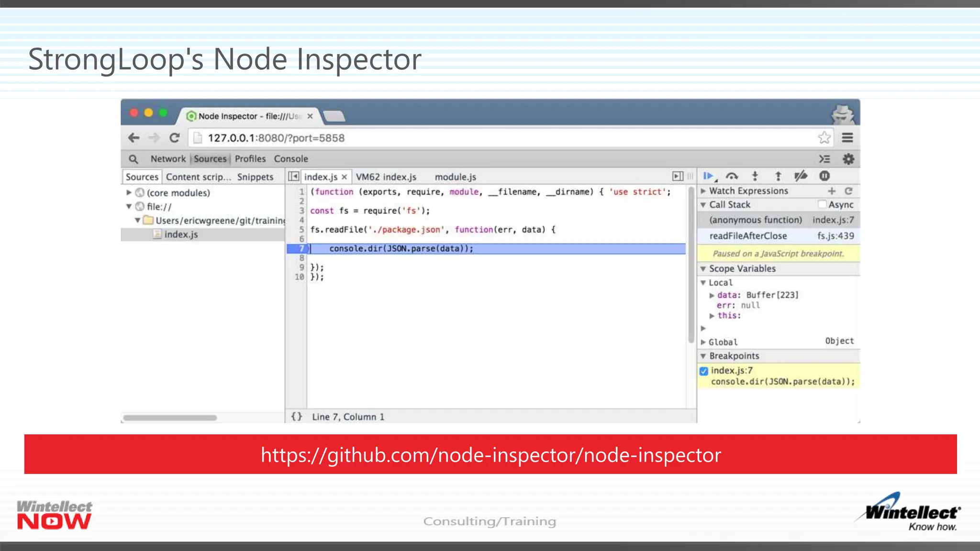Deactivate all breakpoints
Image resolution: width=980 pixels, height=551 pixels.
[801, 176]
